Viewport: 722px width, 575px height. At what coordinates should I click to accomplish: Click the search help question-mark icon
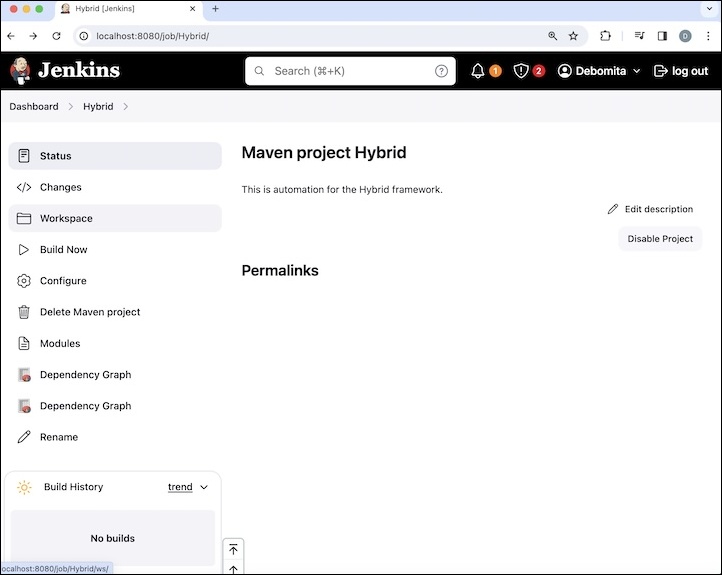442,71
